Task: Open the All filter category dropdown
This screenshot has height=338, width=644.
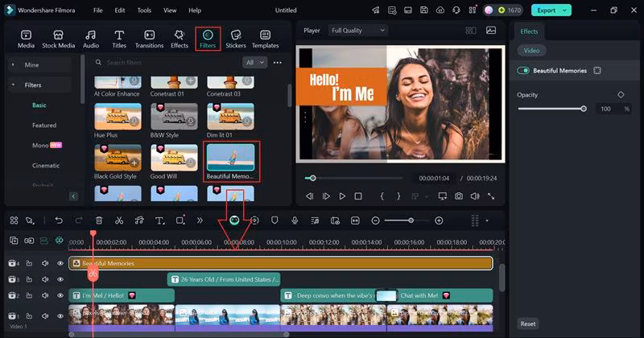Action: pos(255,62)
